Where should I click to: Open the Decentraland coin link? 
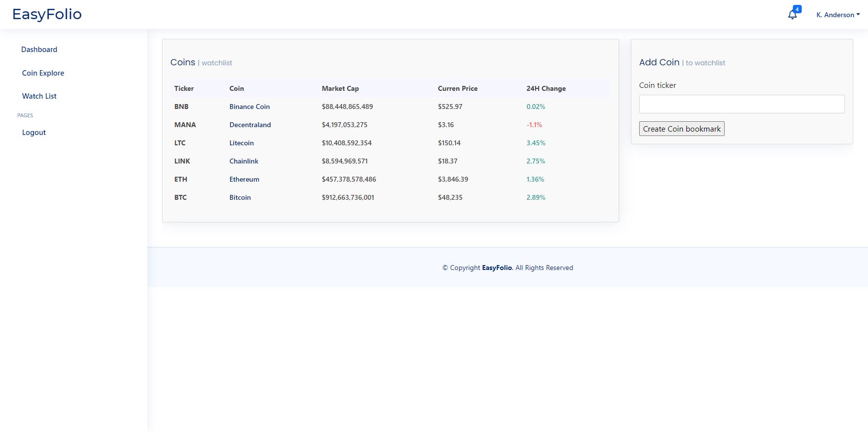coord(250,125)
